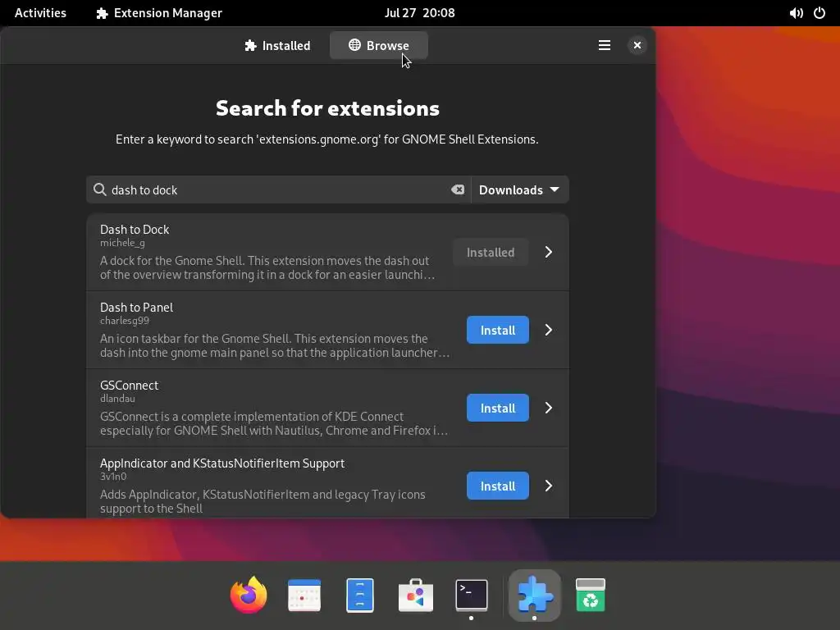Install the Dash to Panel extension

point(498,330)
